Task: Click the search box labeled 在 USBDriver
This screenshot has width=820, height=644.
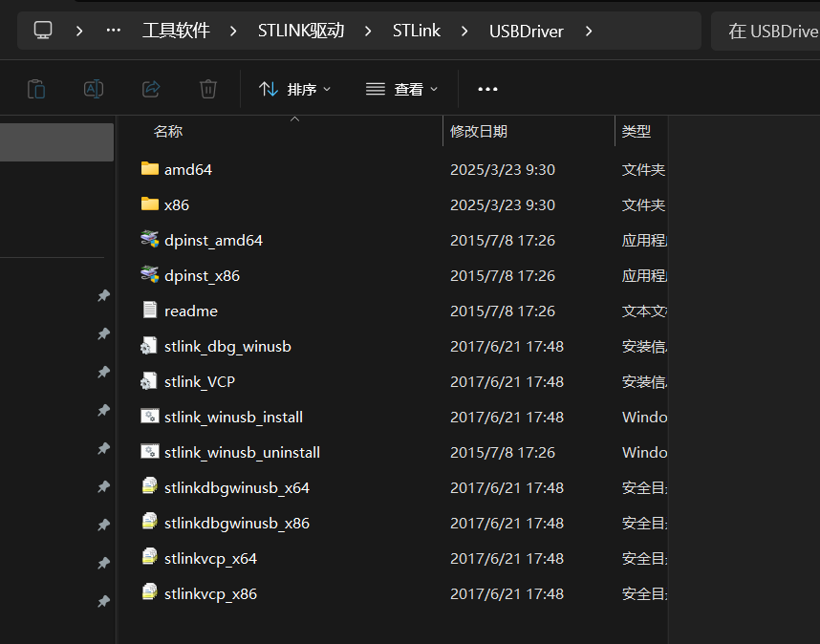Action: [x=766, y=32]
